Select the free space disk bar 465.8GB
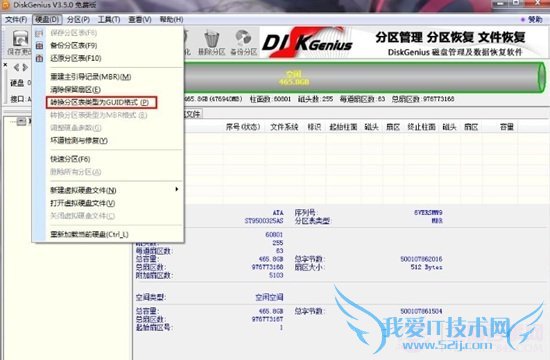Image resolution: width=550 pixels, height=360 pixels. pyautogui.click(x=364, y=78)
